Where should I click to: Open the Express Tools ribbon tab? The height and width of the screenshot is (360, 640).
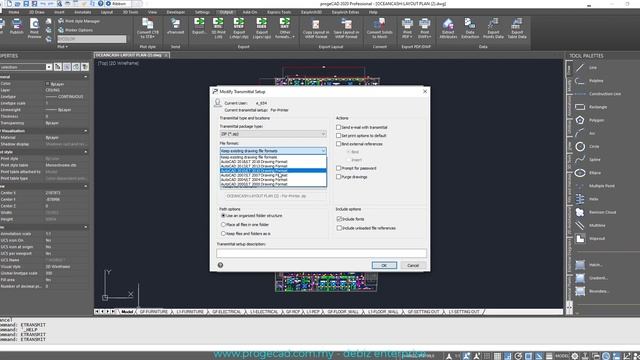(x=279, y=12)
